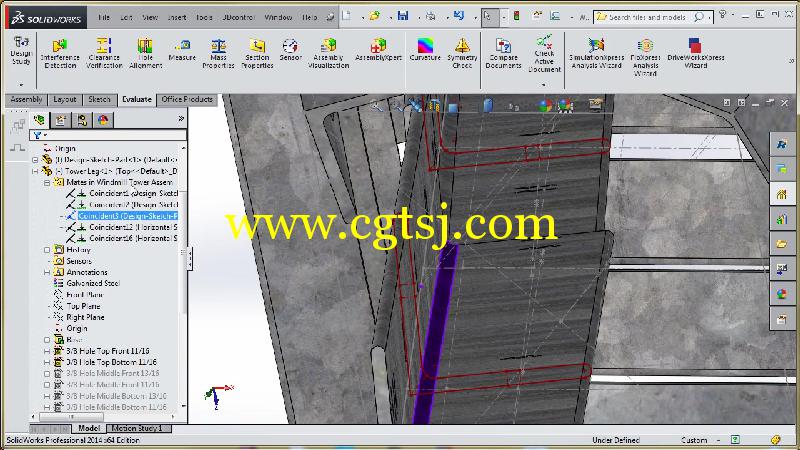Viewport: 800px width, 450px height.
Task: Open DriveWorksXpress Wizard
Action: (x=695, y=53)
